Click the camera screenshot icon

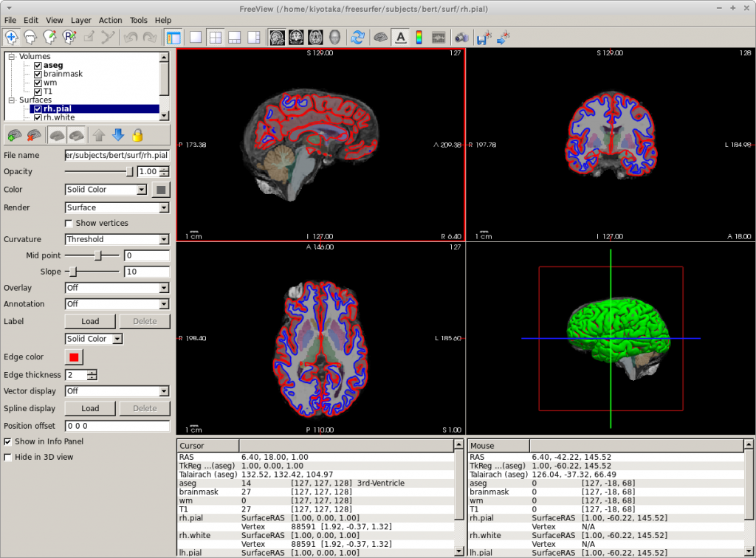click(461, 37)
